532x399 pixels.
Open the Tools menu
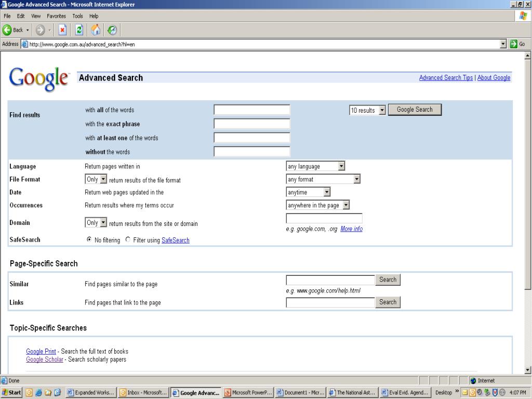coord(77,16)
